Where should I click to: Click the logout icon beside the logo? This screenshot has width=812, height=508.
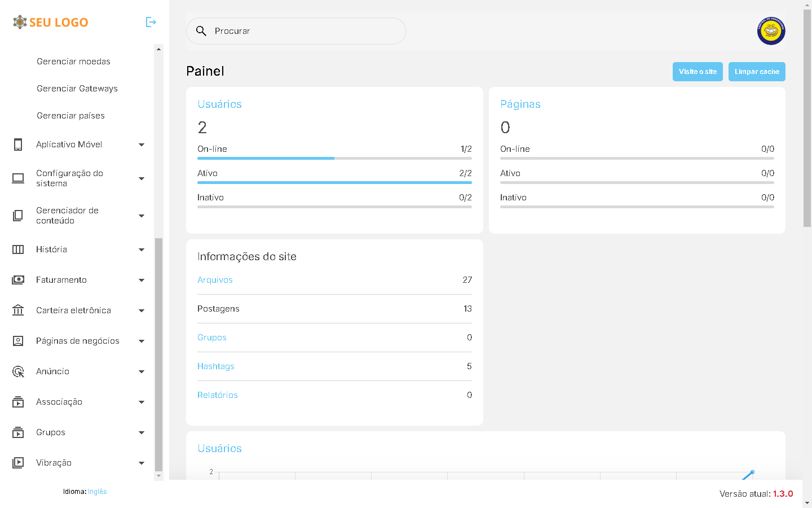tap(151, 22)
